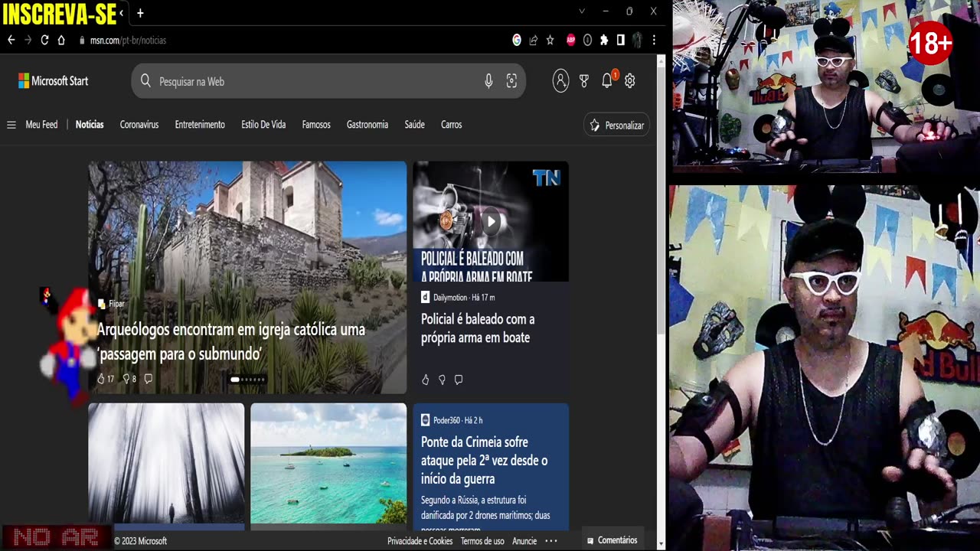This screenshot has height=551, width=980.
Task: Click the Microsoft Start logo
Action: click(53, 80)
